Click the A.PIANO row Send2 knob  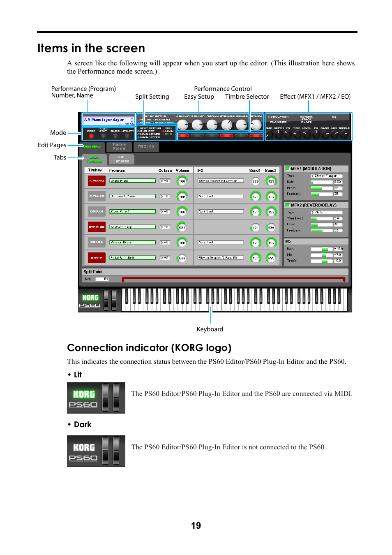[x=271, y=181]
